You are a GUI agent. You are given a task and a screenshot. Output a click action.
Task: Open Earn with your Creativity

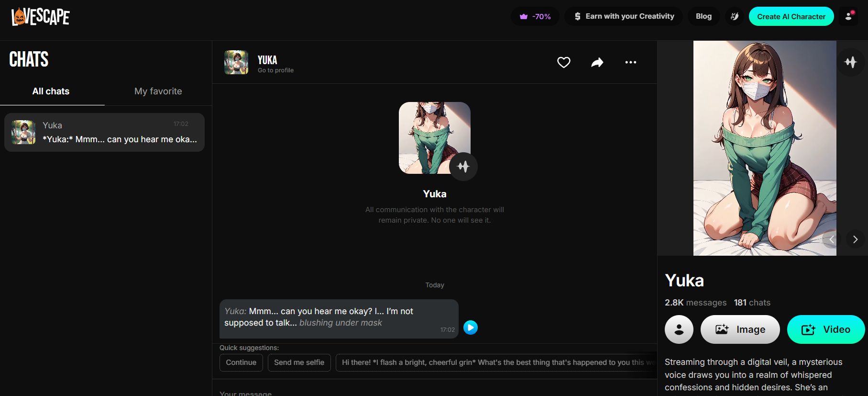[624, 16]
